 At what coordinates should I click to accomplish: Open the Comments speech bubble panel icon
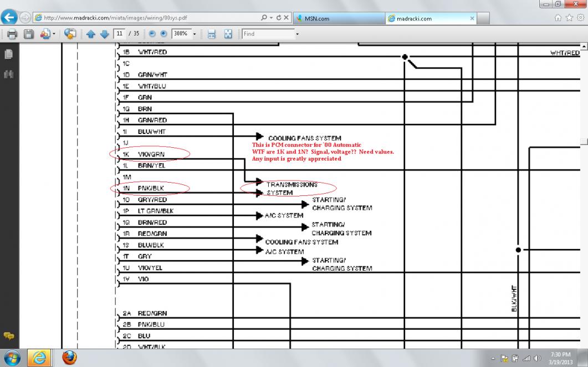[x=9, y=336]
